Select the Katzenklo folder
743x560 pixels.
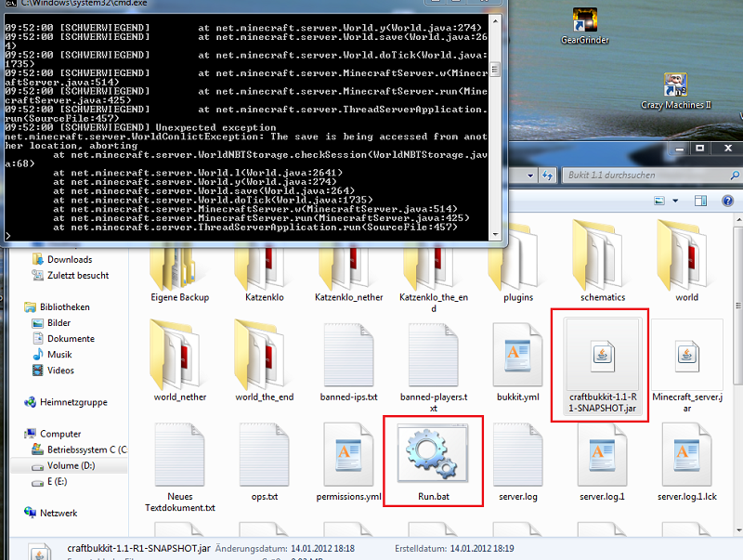pos(265,275)
